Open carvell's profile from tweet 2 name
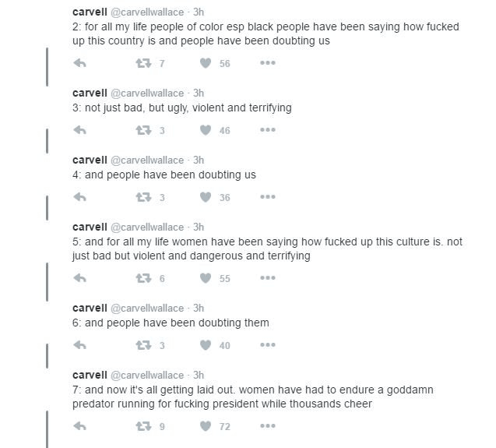The height and width of the screenshot is (448, 496). 90,12
